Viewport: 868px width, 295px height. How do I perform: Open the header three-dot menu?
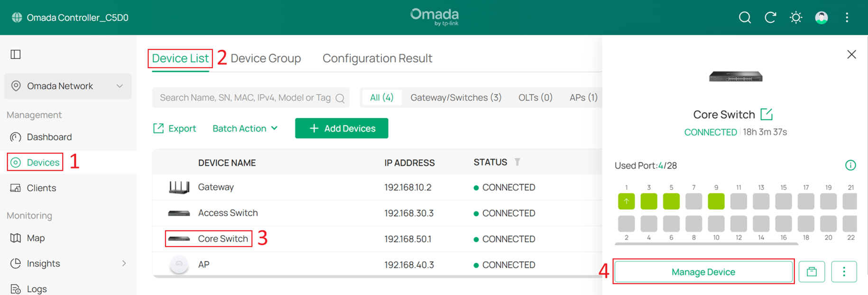[847, 18]
